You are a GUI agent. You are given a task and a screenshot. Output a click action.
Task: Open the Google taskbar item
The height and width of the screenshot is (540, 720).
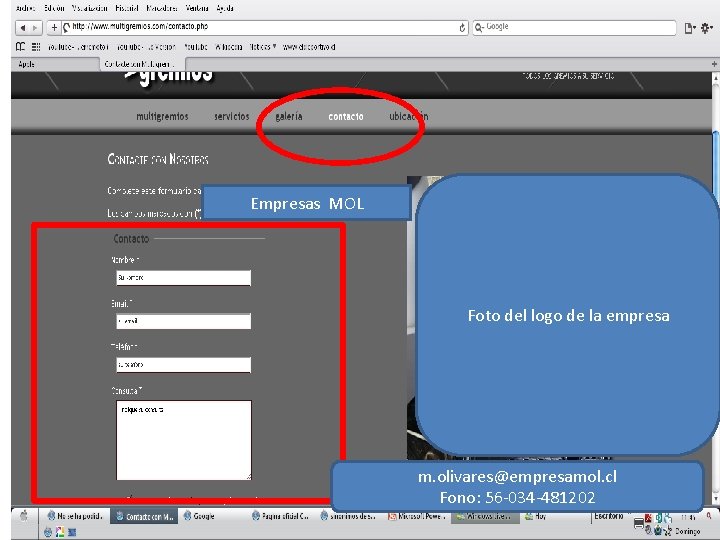(199, 516)
